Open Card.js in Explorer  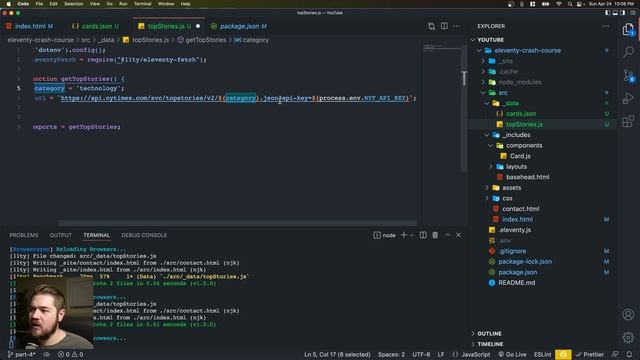point(520,156)
